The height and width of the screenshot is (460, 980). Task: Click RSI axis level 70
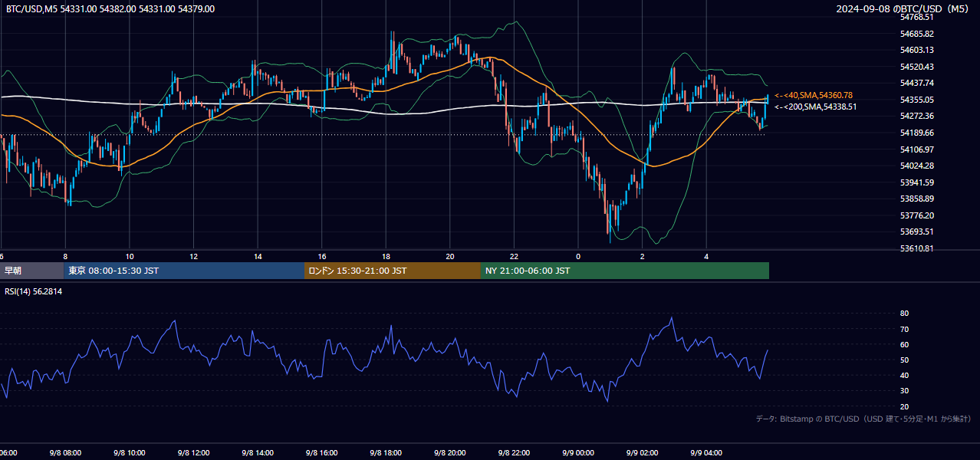pyautogui.click(x=905, y=329)
